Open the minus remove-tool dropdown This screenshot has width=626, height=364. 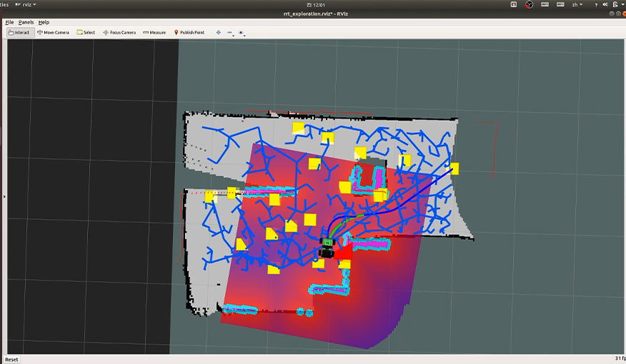[x=230, y=32]
